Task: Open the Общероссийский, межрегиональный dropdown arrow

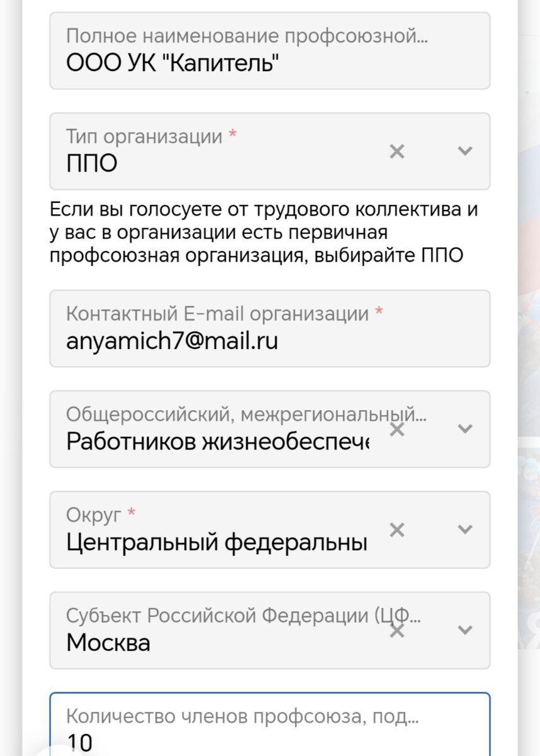Action: tap(465, 429)
